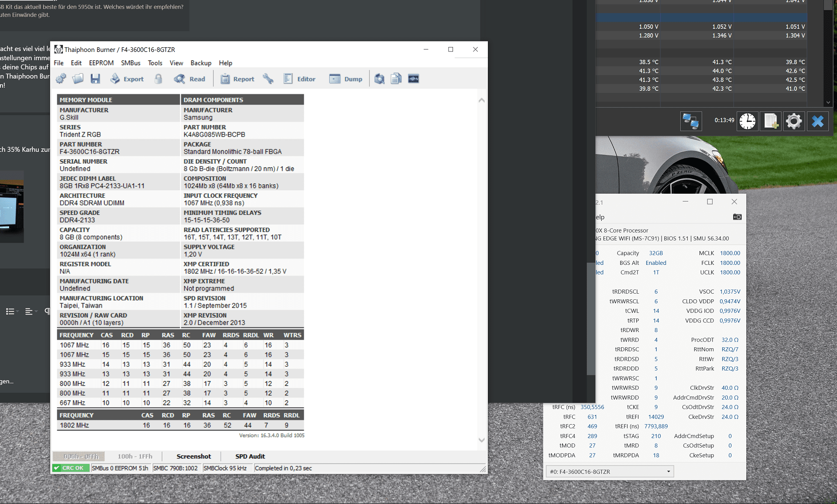Click the camera screenshot icon in the timings window
Screen dimensions: 837x504
pyautogui.click(x=737, y=217)
